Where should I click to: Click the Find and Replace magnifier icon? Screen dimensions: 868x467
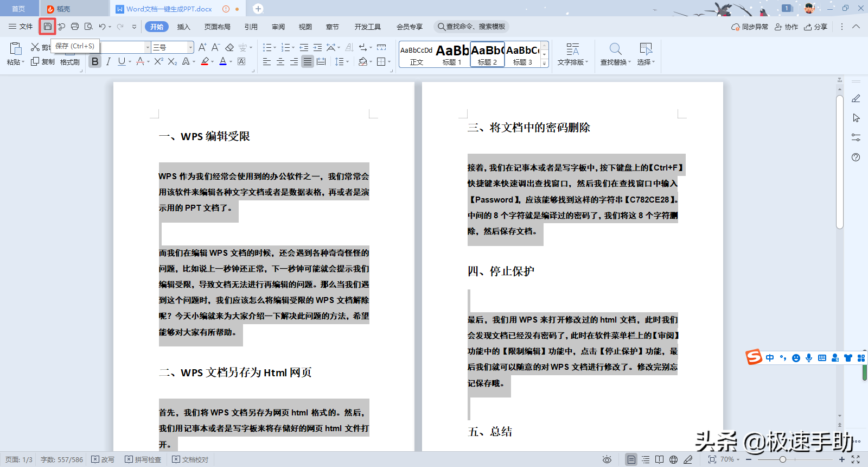click(615, 49)
